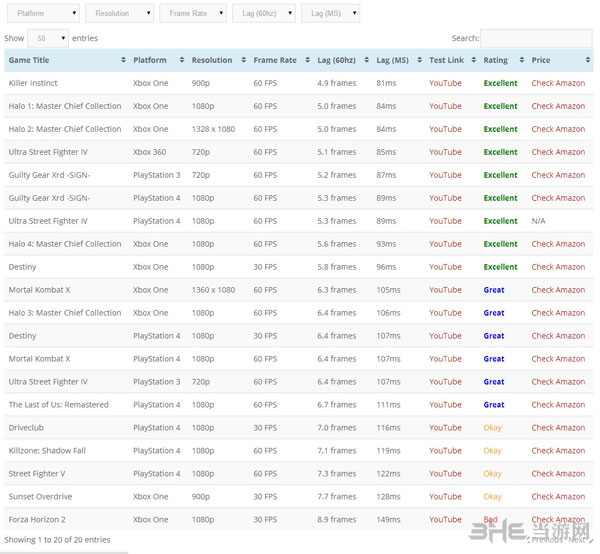Open YouTube link for Killer Instinct

(x=445, y=83)
